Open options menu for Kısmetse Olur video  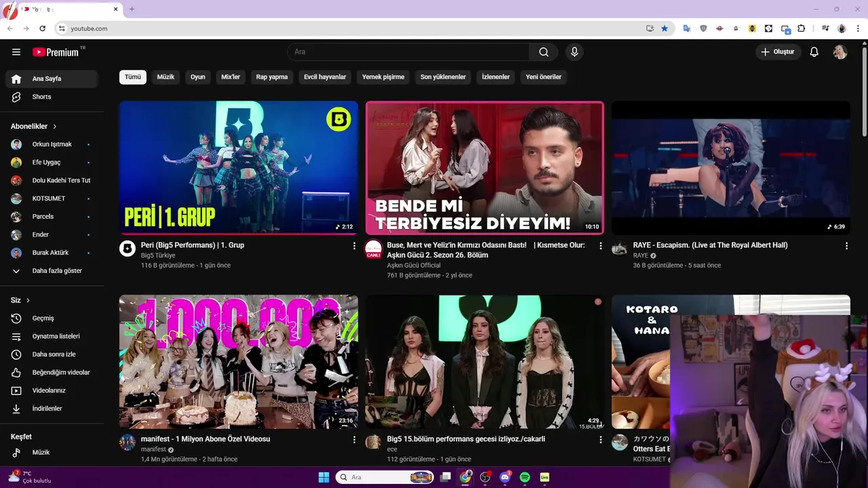[x=600, y=246]
